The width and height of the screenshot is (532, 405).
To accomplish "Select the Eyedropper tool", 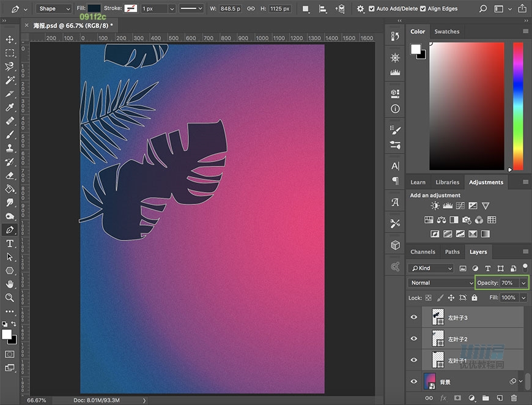I will [x=10, y=108].
